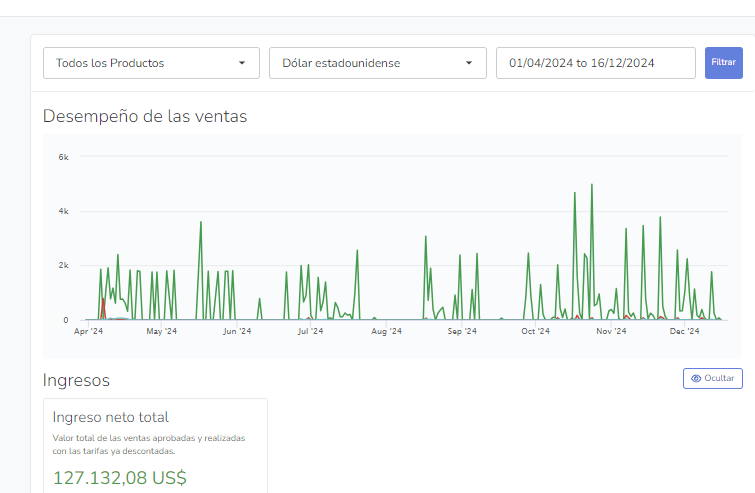The width and height of the screenshot is (755, 493).
Task: Click the eye icon inside the Ocultar button
Action: coord(696,378)
